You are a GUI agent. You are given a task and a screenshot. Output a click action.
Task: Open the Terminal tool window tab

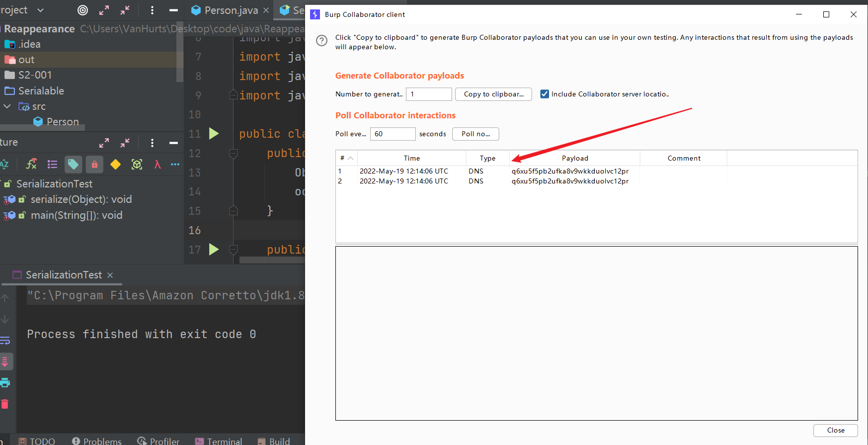(x=219, y=441)
